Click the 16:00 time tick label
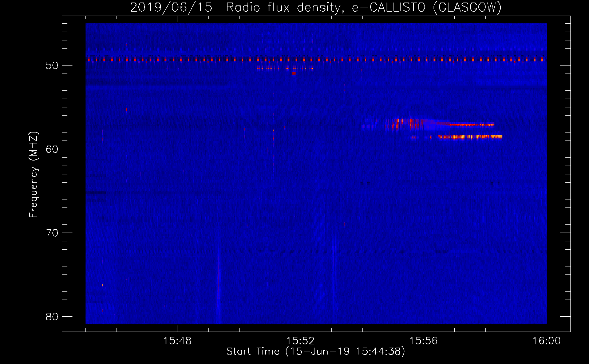589x364 pixels. click(547, 341)
